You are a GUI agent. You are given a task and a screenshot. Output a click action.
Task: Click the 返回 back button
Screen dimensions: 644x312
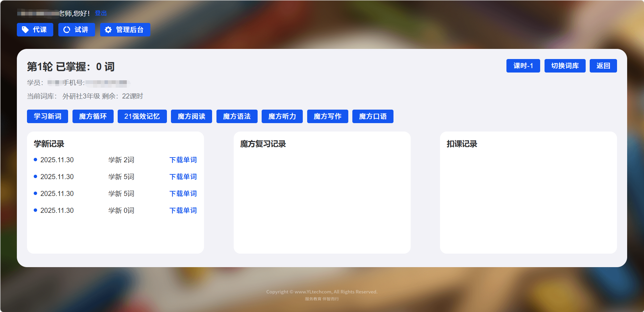coord(603,66)
